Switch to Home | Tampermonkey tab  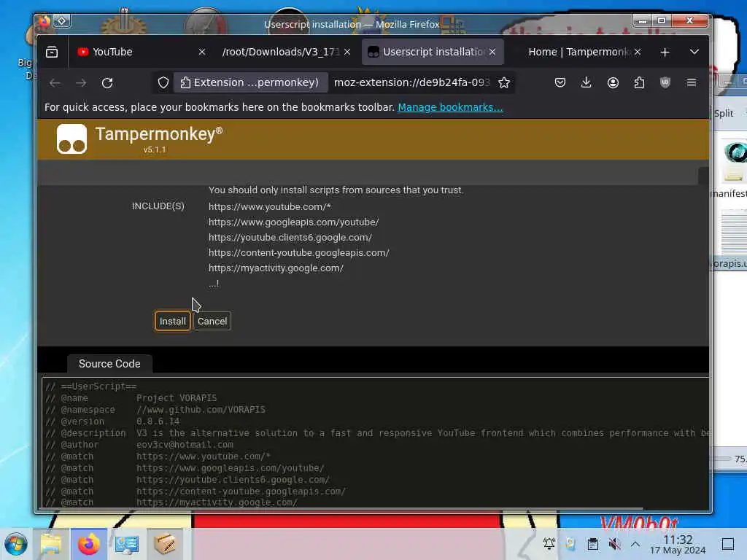579,52
